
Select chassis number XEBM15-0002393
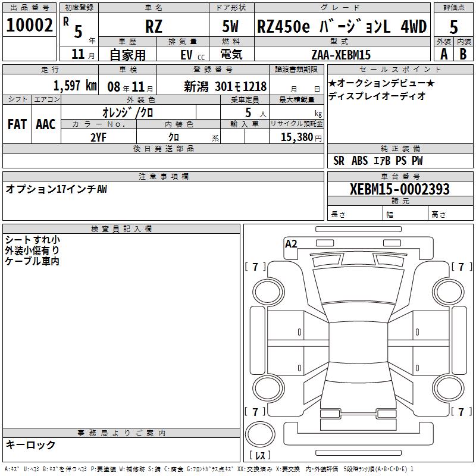399,189
